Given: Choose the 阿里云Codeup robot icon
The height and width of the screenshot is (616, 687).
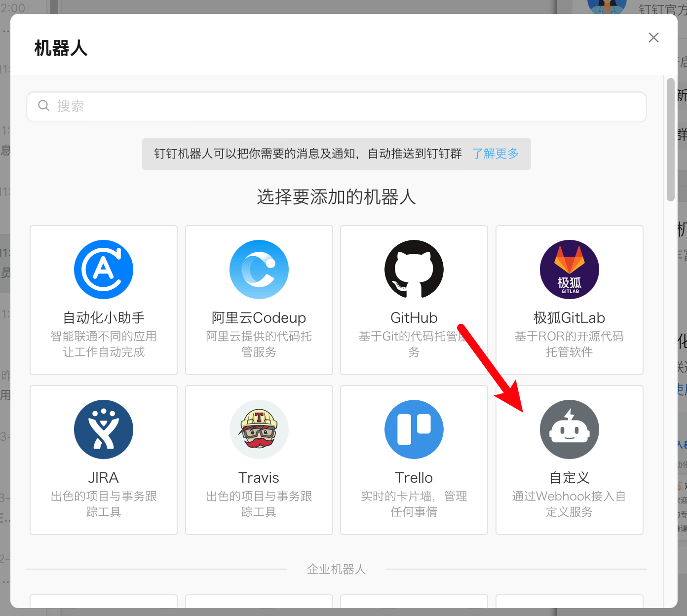Looking at the screenshot, I should coord(259,269).
